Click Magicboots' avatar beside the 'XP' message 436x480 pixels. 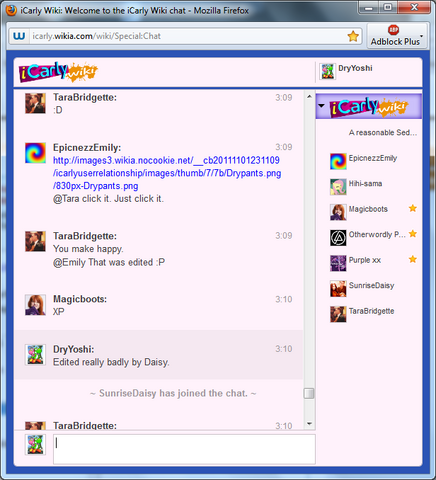tap(35, 305)
